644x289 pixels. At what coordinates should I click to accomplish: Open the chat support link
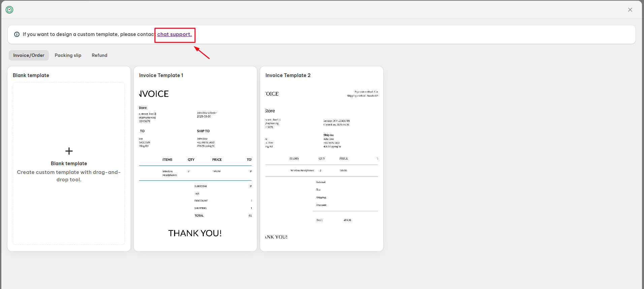[174, 34]
